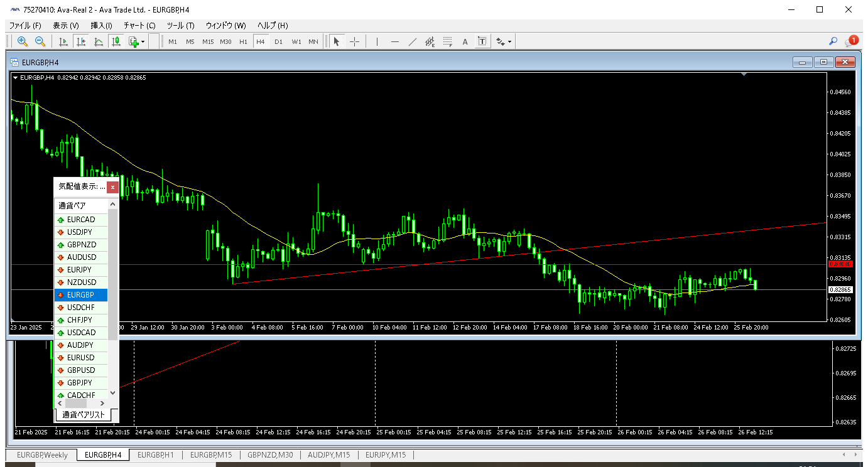
Task: Open the 表示 (V) menu
Action: 66,26
